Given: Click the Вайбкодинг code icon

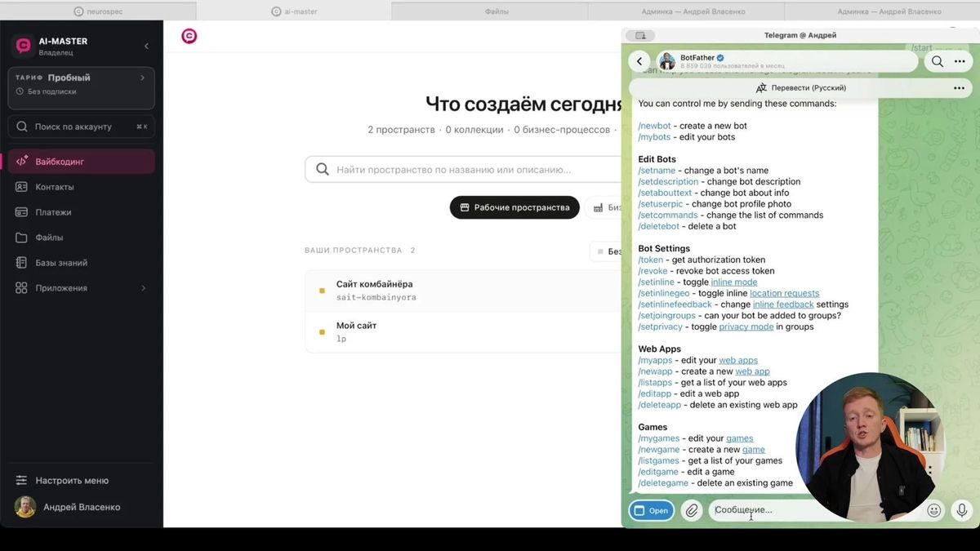Looking at the screenshot, I should [22, 162].
